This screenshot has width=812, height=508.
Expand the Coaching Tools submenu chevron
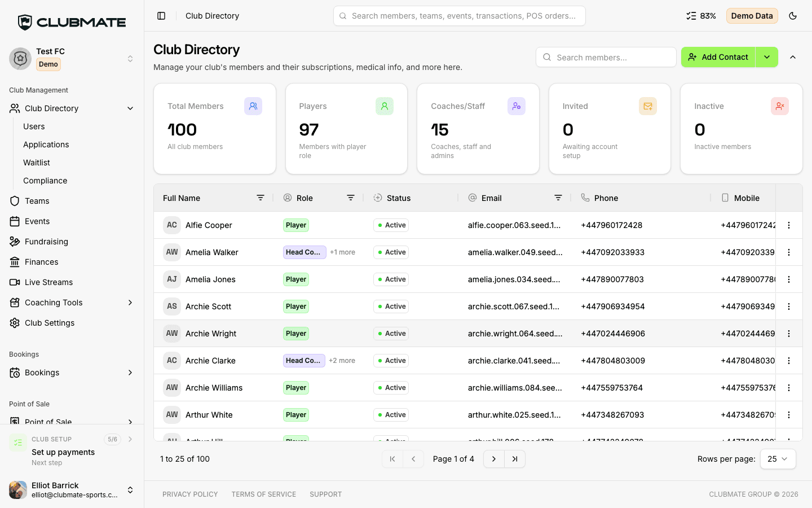point(130,303)
